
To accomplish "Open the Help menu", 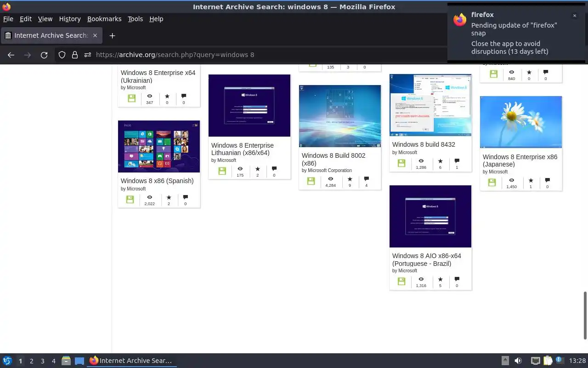I will tap(156, 19).
